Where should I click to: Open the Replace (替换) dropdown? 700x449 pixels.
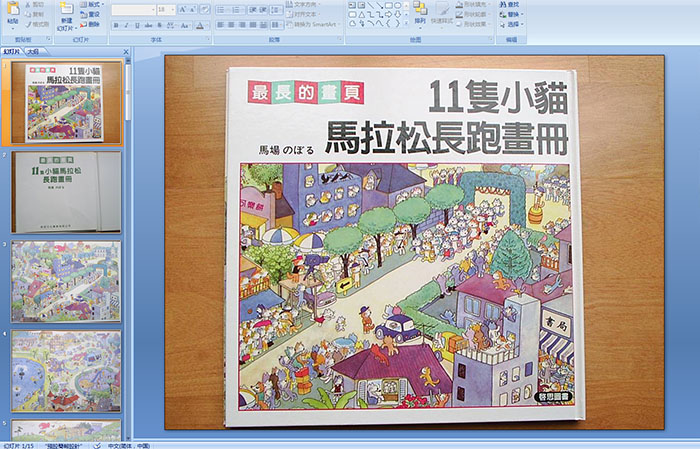click(x=512, y=14)
